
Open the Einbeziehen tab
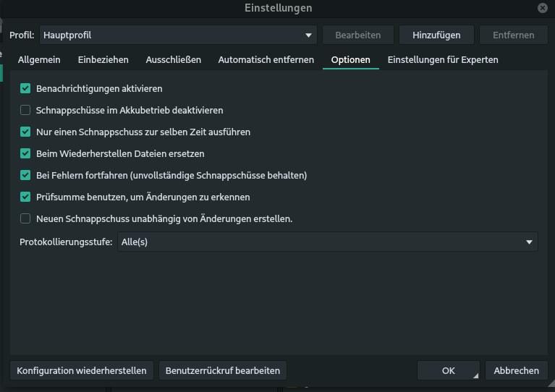click(103, 60)
